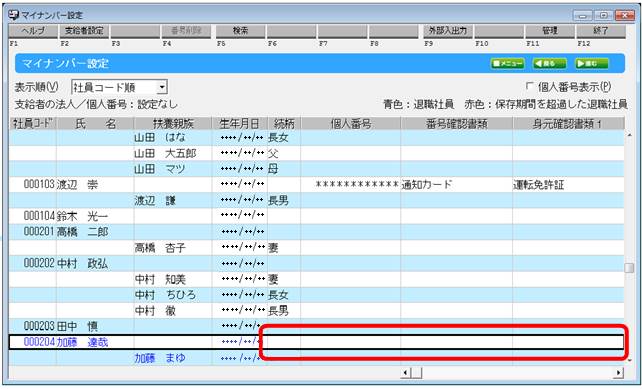Click the green 戻る back arrow button
642x389 pixels.
tap(549, 63)
